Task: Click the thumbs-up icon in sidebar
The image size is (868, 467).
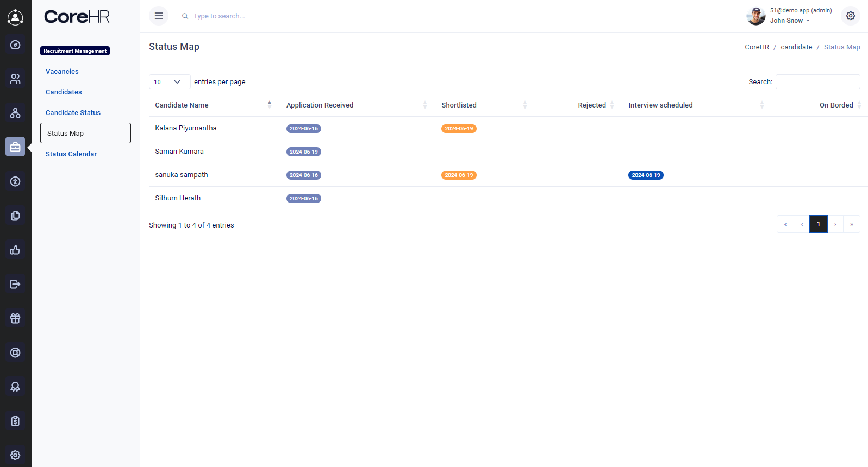Action: click(15, 250)
